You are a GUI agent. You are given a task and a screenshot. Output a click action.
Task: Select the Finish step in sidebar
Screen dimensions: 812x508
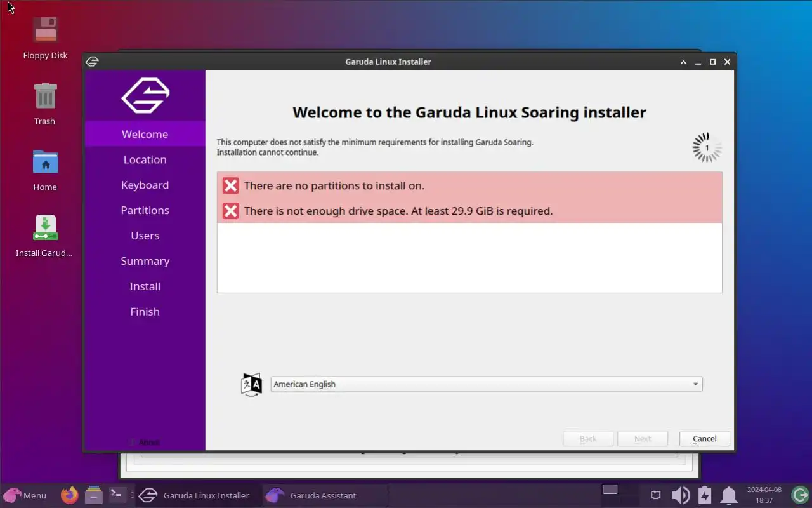pos(145,312)
